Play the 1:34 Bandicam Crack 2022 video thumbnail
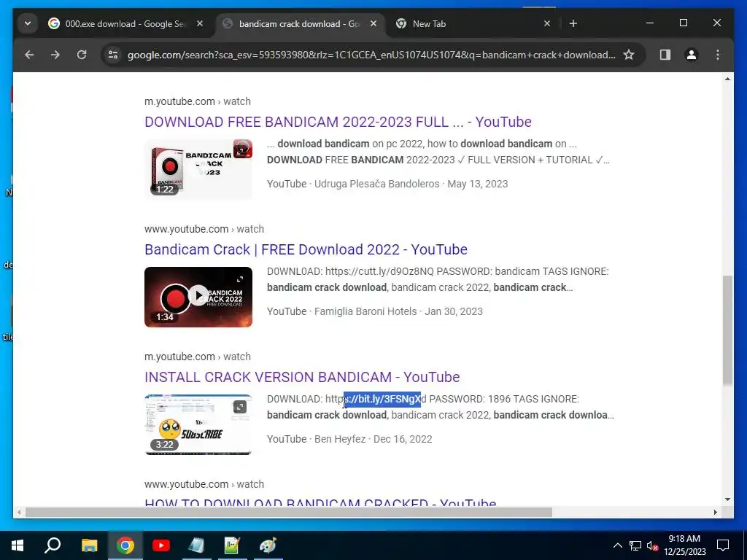This screenshot has height=560, width=747. [198, 297]
